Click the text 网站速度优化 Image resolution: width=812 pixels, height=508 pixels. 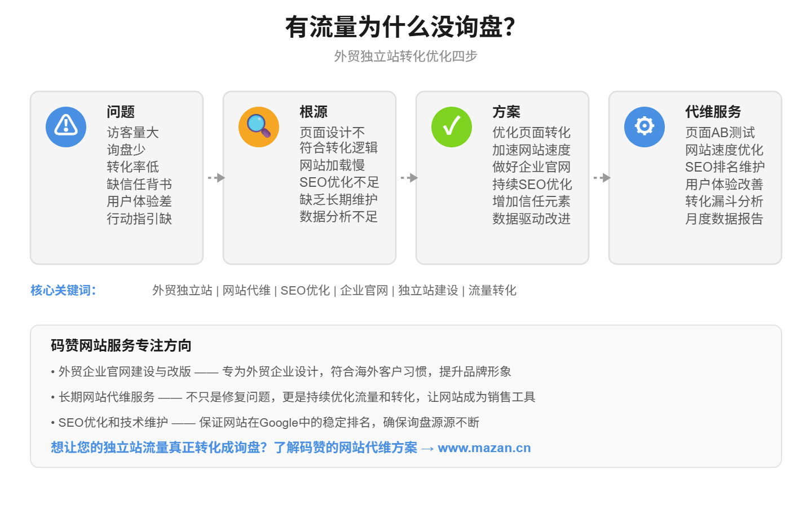(725, 150)
